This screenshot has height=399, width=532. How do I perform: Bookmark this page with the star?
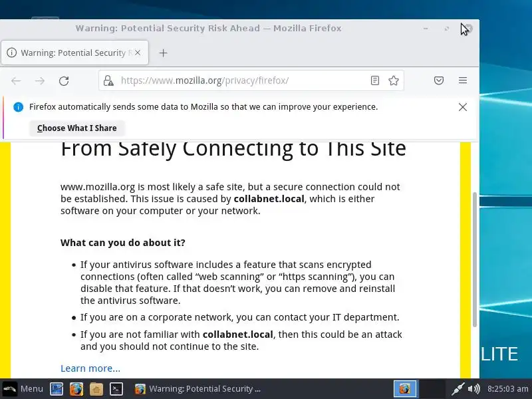click(x=394, y=80)
